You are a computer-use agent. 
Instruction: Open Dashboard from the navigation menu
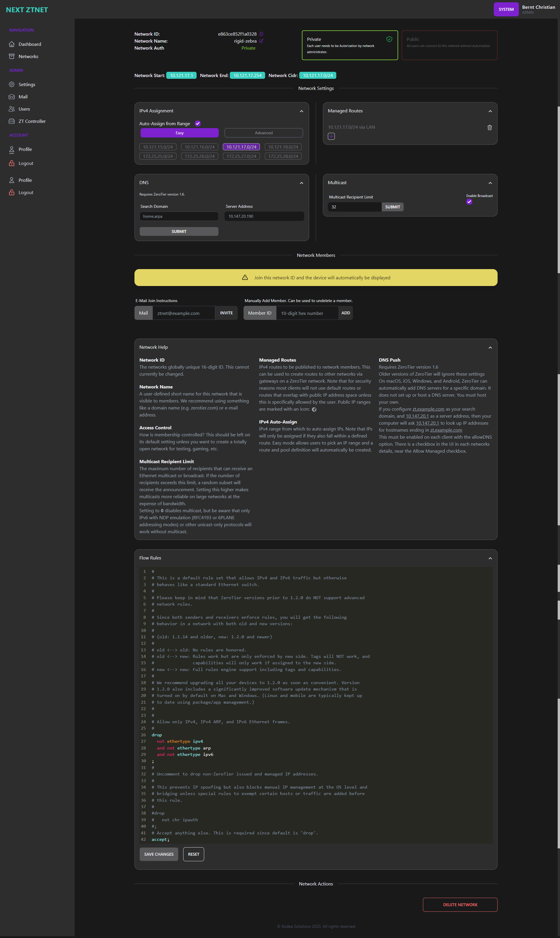coord(30,44)
